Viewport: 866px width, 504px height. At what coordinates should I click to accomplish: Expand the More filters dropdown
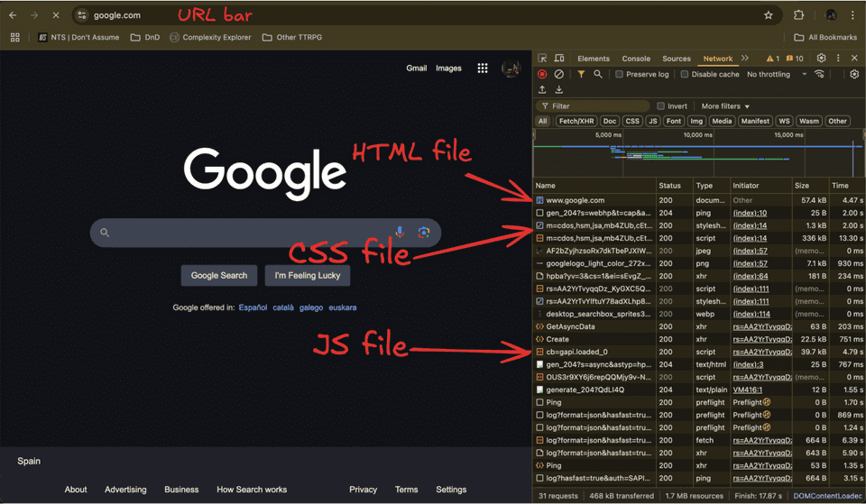(725, 106)
